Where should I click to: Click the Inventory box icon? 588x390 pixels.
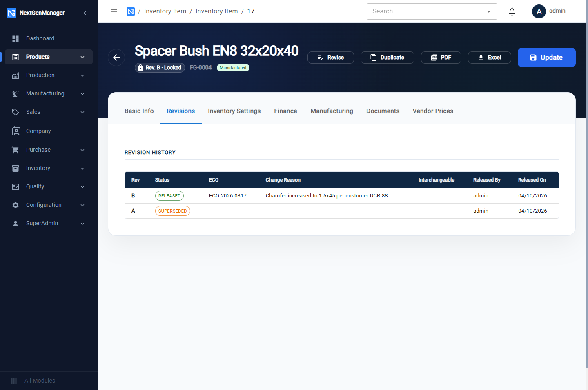(x=16, y=168)
